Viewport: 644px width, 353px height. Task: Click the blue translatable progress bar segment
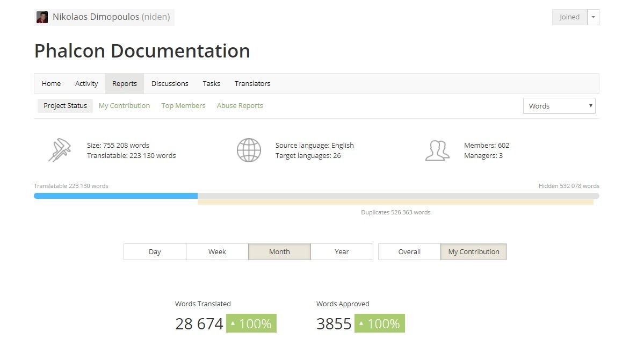click(x=116, y=196)
